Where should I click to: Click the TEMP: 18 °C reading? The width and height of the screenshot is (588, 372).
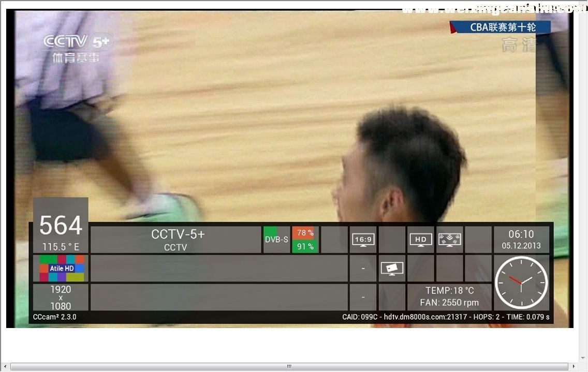tap(450, 291)
